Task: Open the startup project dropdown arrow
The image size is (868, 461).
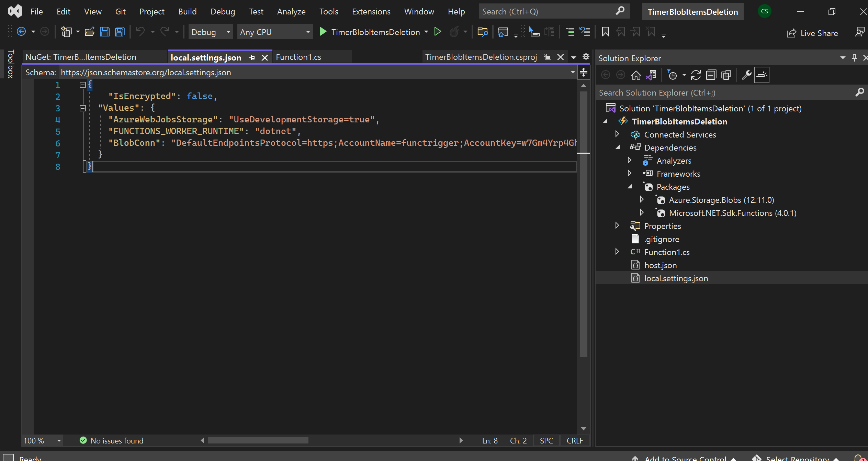Action: [426, 32]
